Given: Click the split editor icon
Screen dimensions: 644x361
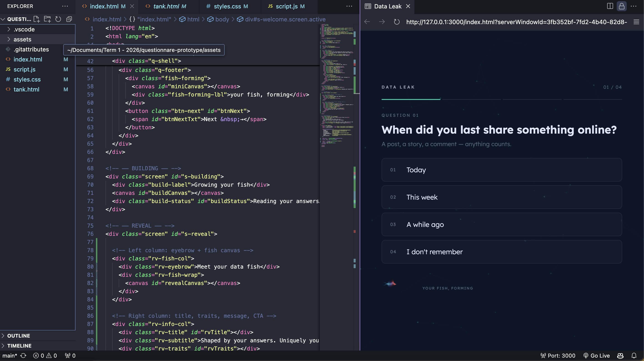Looking at the screenshot, I should pos(610,6).
